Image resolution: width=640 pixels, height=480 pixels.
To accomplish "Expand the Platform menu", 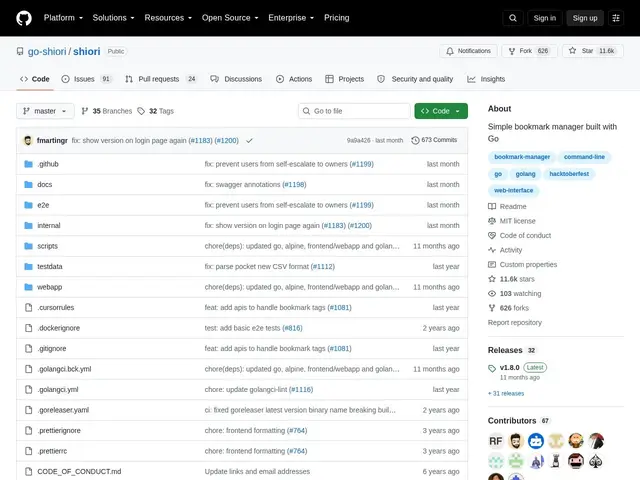I will point(63,18).
